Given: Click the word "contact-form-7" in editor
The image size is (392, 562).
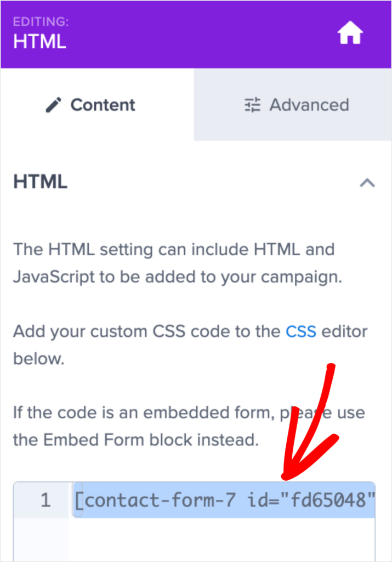Looking at the screenshot, I should pos(160,499).
